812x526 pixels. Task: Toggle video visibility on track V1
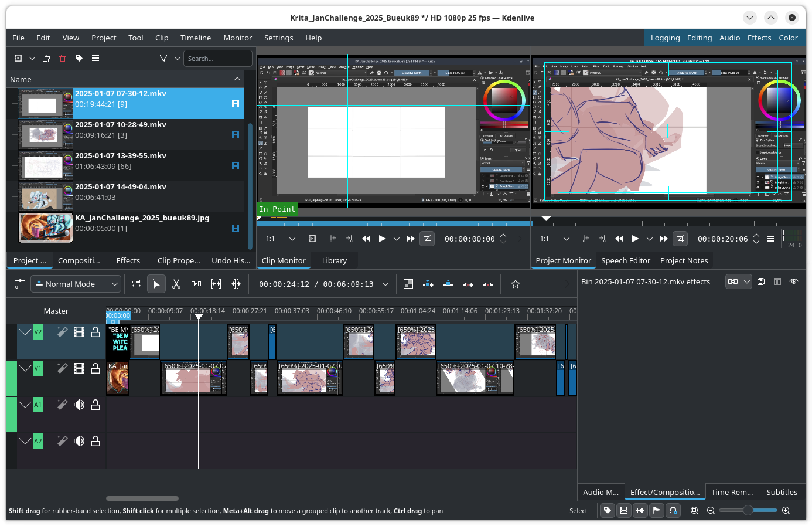[x=79, y=368]
